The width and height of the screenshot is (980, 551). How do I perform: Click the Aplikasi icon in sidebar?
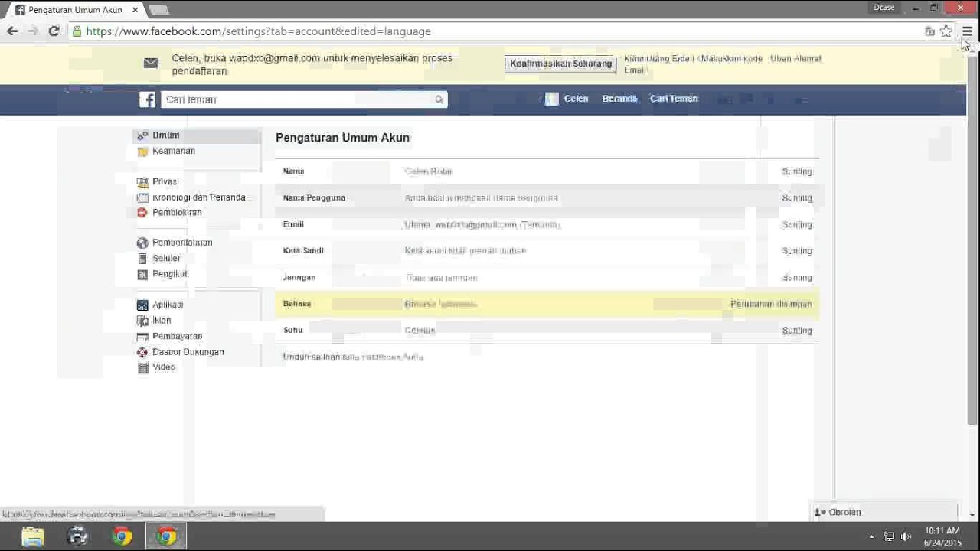142,305
